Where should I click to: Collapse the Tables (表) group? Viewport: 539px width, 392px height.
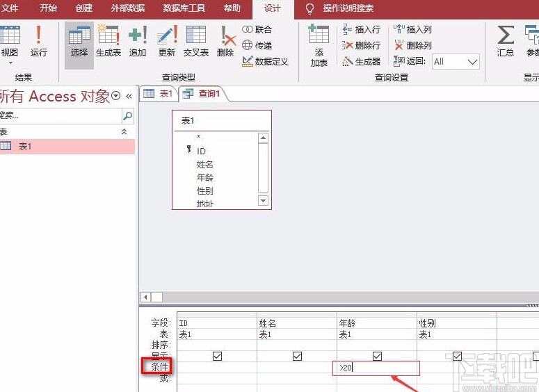click(124, 131)
